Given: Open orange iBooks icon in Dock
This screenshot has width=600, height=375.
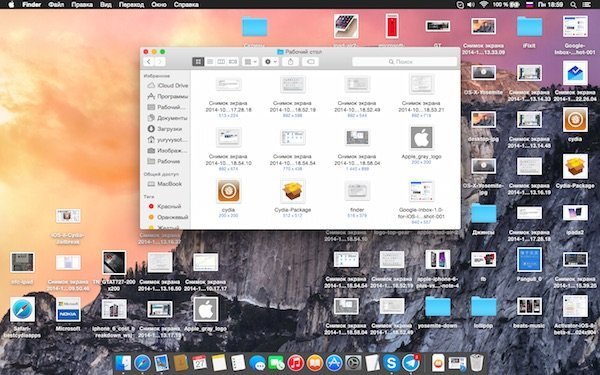Looking at the screenshot, I should click(315, 363).
